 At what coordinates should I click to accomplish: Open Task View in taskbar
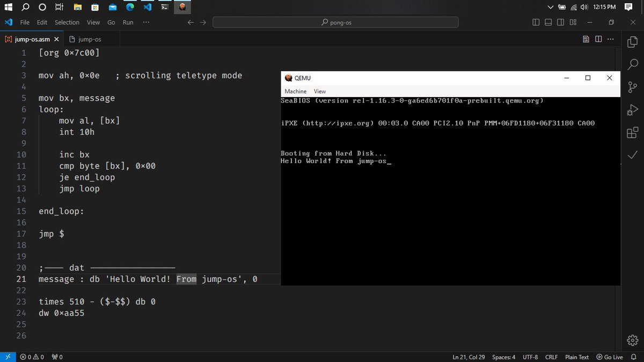point(60,7)
